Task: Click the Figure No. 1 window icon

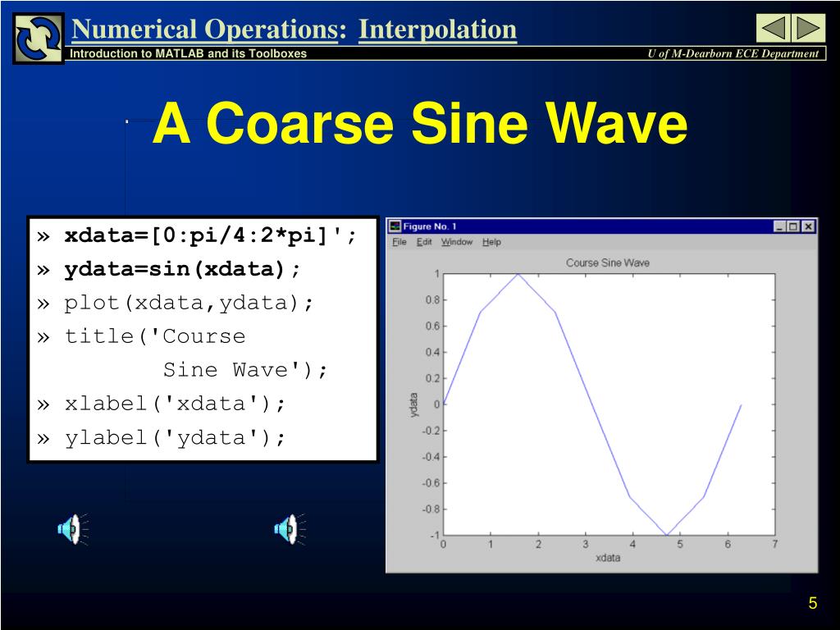Action: [x=395, y=226]
